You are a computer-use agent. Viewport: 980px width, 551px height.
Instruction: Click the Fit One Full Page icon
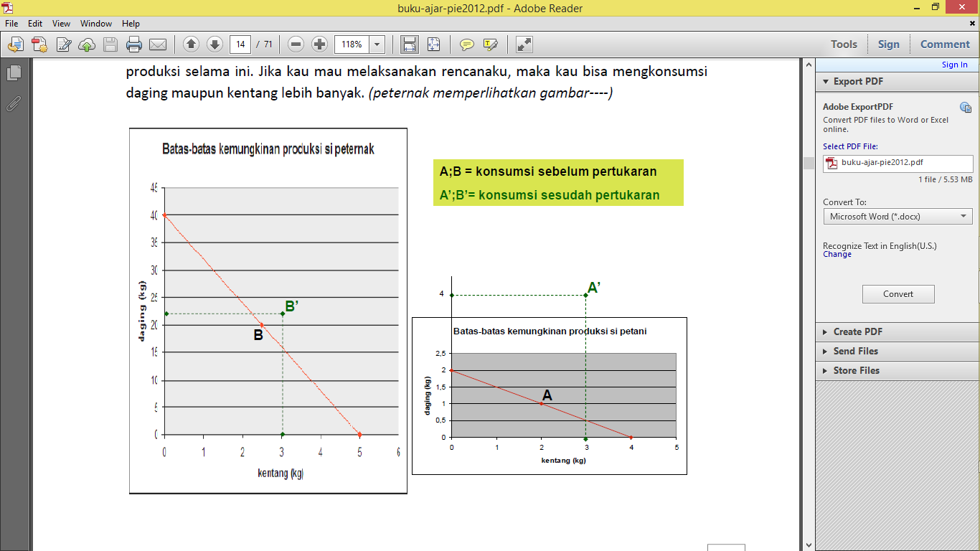433,44
